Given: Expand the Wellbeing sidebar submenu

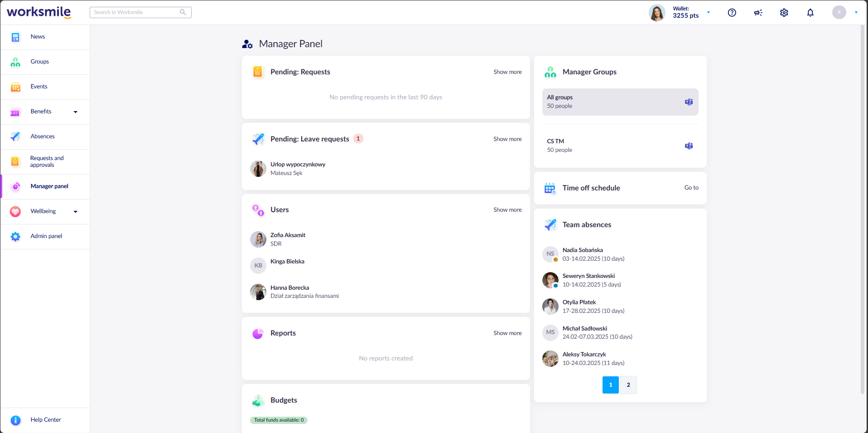Looking at the screenshot, I should (x=75, y=211).
